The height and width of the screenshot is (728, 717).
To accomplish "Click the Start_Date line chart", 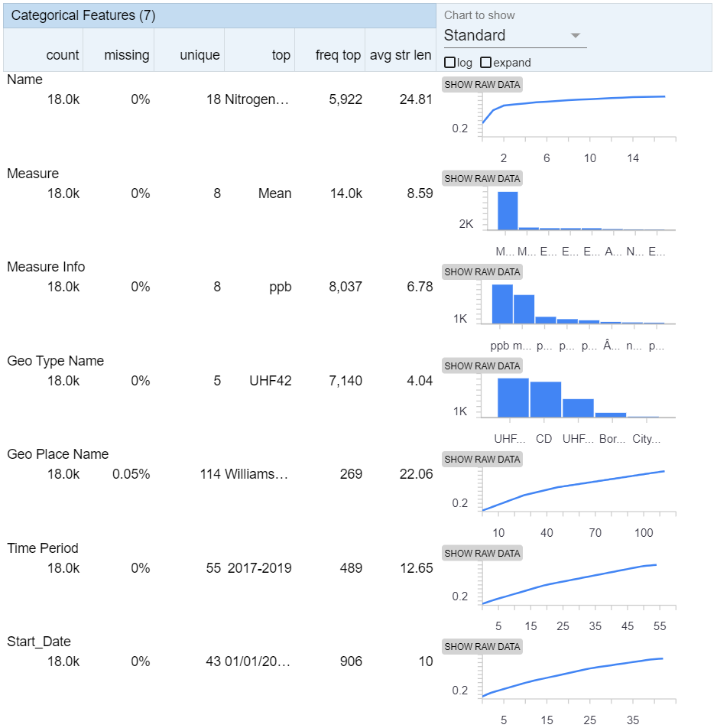I will click(573, 677).
